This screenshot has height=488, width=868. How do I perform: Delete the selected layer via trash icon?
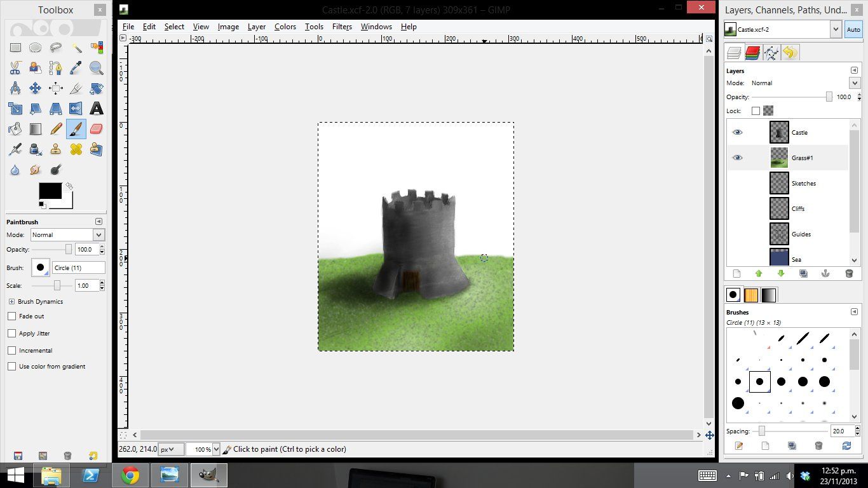click(848, 273)
